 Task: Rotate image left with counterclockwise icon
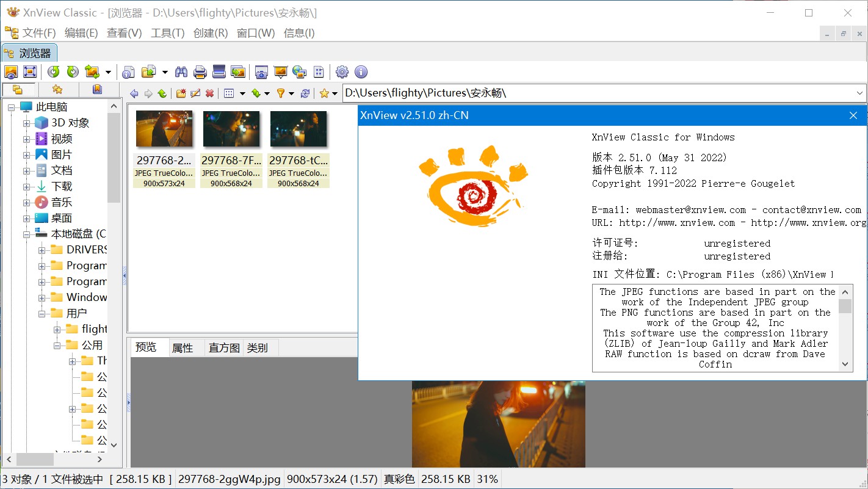tap(54, 72)
